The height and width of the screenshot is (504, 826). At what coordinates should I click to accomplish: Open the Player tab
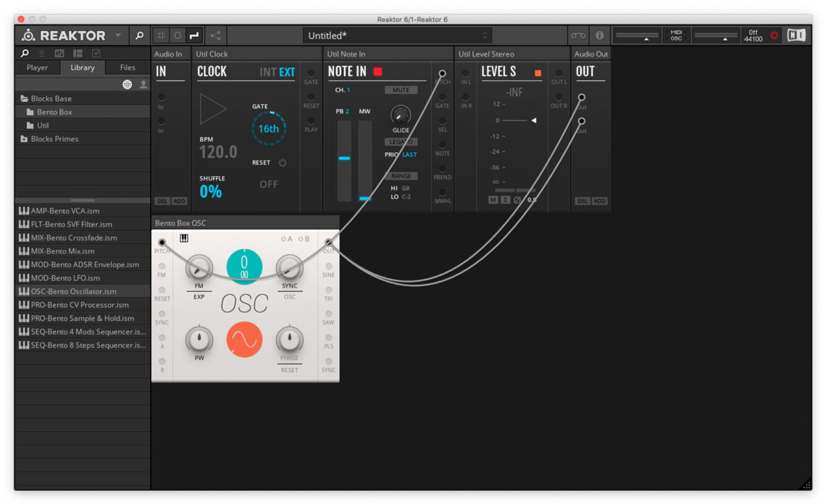point(38,67)
